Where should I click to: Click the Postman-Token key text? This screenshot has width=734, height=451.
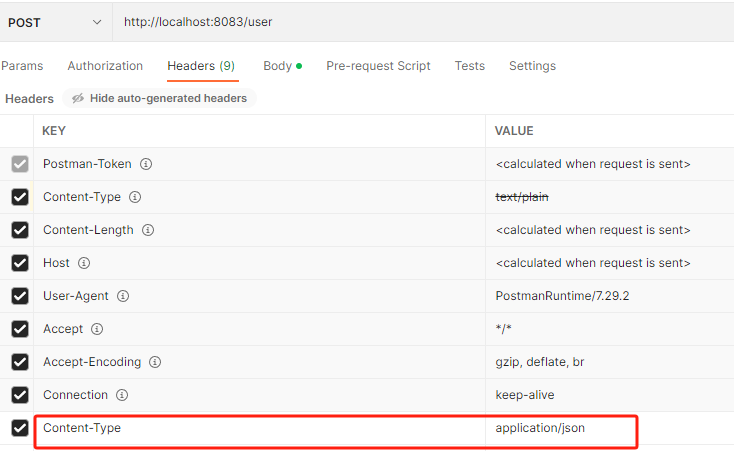pyautogui.click(x=87, y=164)
